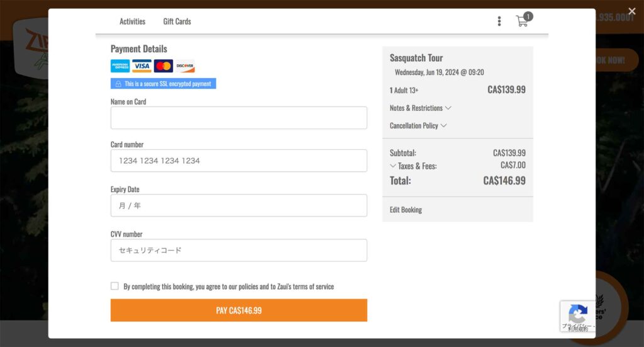Expand the Cancellation Policy section
644x347 pixels.
[x=418, y=126]
